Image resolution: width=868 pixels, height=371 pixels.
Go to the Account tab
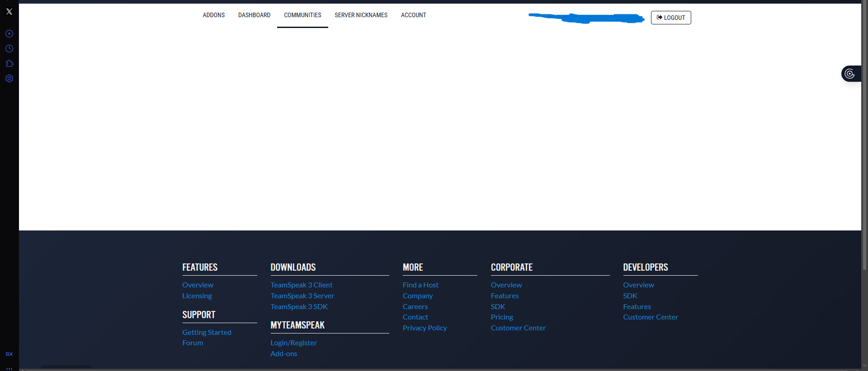(413, 15)
